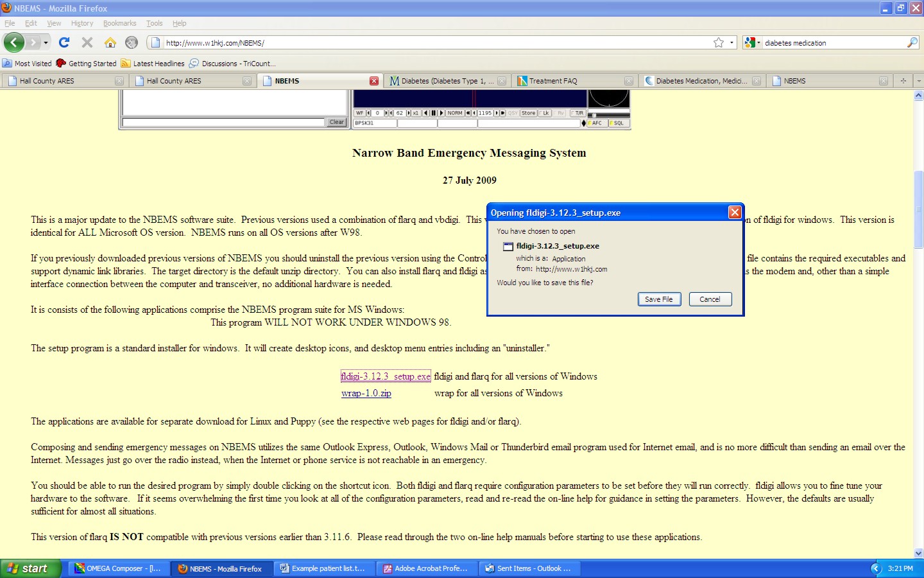The width and height of the screenshot is (924, 578).
Task: Open the Windows Start menu
Action: 30,568
